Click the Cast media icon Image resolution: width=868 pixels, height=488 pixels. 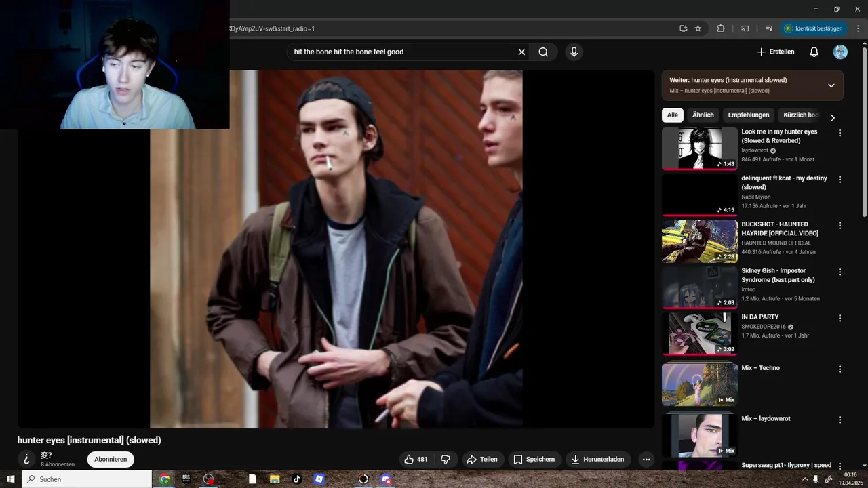pyautogui.click(x=745, y=28)
